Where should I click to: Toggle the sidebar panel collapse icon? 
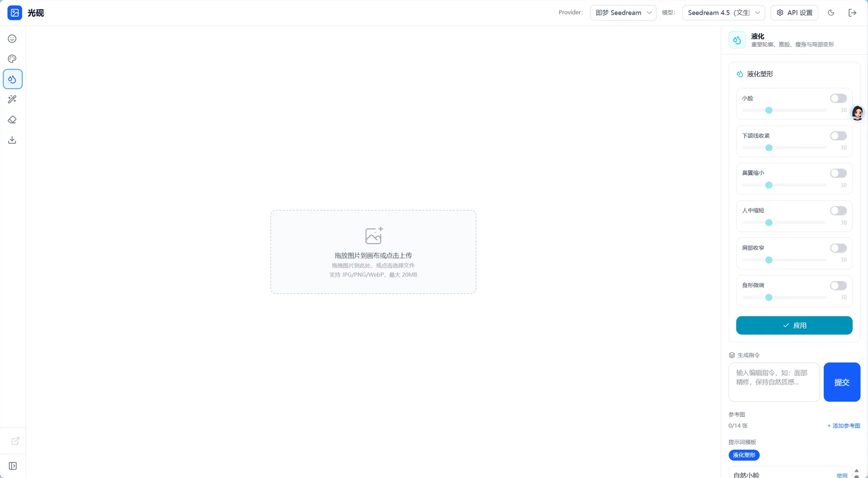tap(13, 466)
